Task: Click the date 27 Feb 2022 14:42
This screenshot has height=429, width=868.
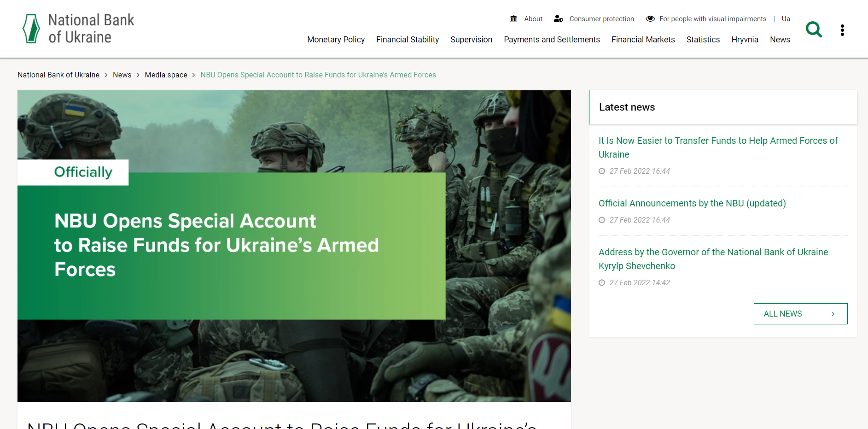Action: click(x=640, y=283)
